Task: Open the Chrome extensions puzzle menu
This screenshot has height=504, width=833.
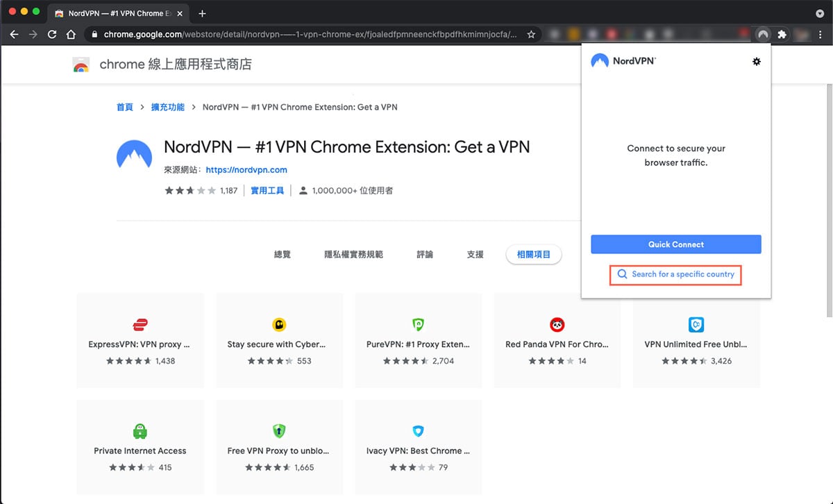Action: pos(782,34)
